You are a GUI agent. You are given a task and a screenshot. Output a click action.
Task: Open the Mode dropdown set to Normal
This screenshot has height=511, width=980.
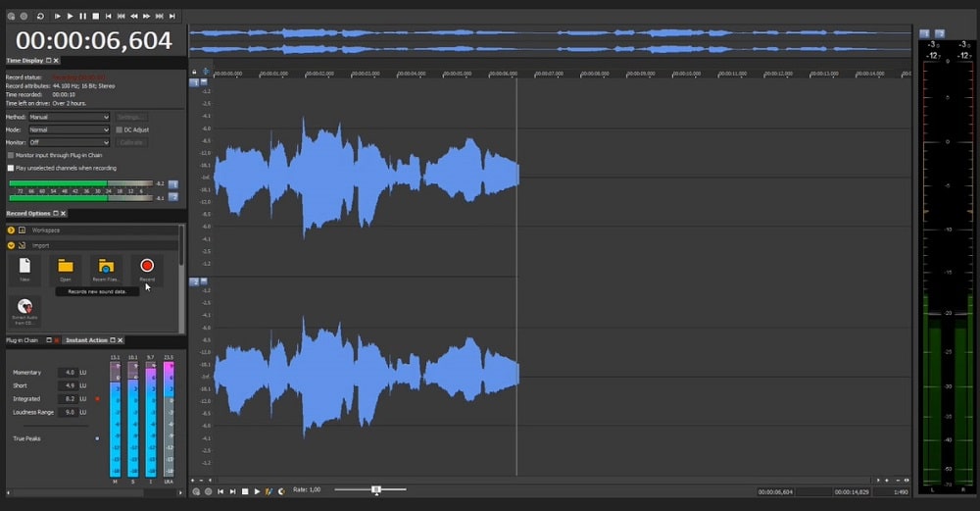tap(69, 129)
